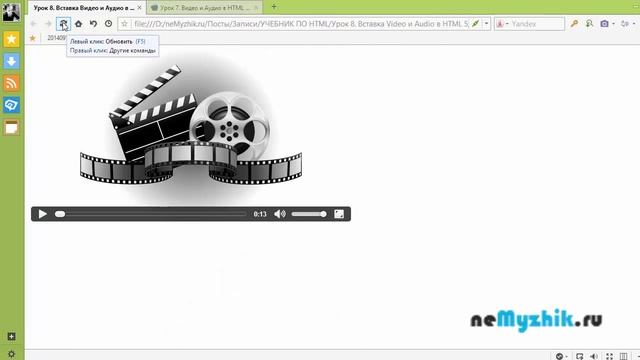Open sidebar settings gear

click(x=11, y=354)
